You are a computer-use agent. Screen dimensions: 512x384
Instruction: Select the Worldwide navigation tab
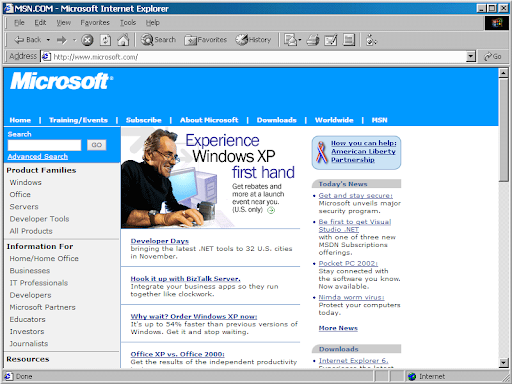334,120
